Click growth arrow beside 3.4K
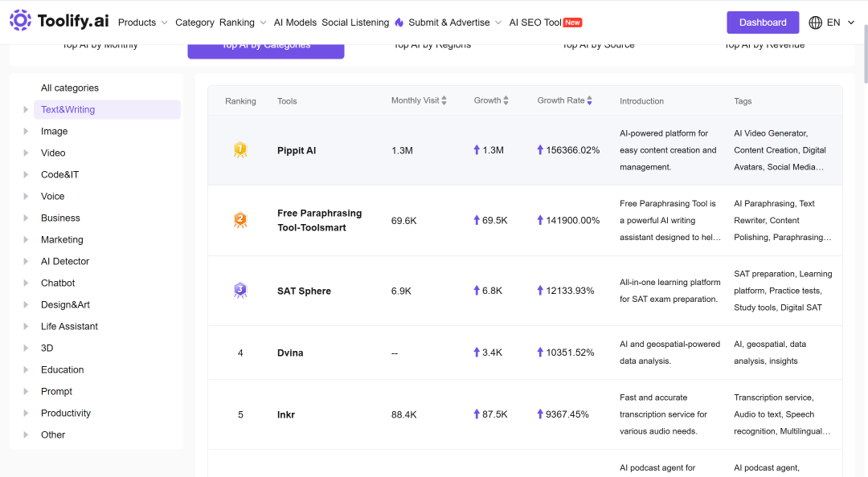This screenshot has width=868, height=477. (477, 353)
